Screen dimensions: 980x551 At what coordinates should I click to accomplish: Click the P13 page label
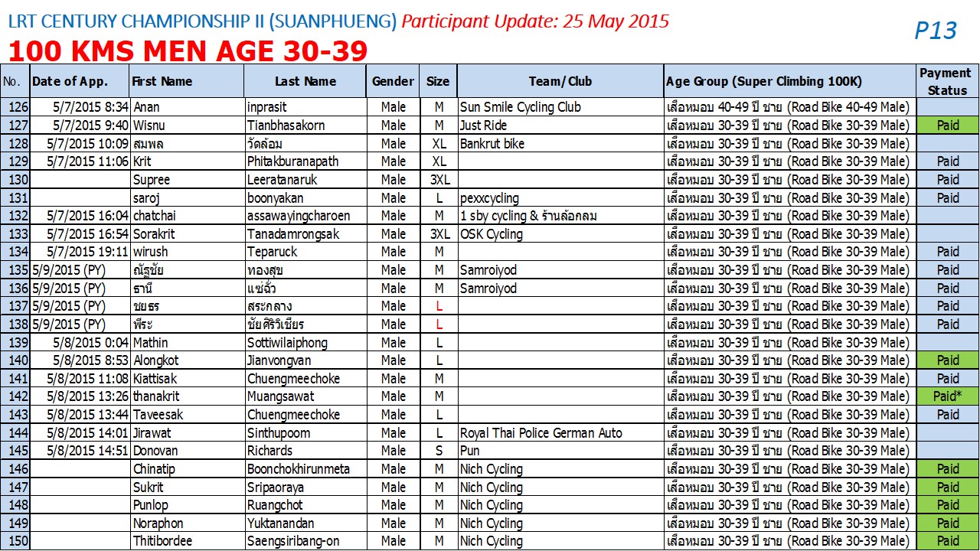tap(936, 31)
